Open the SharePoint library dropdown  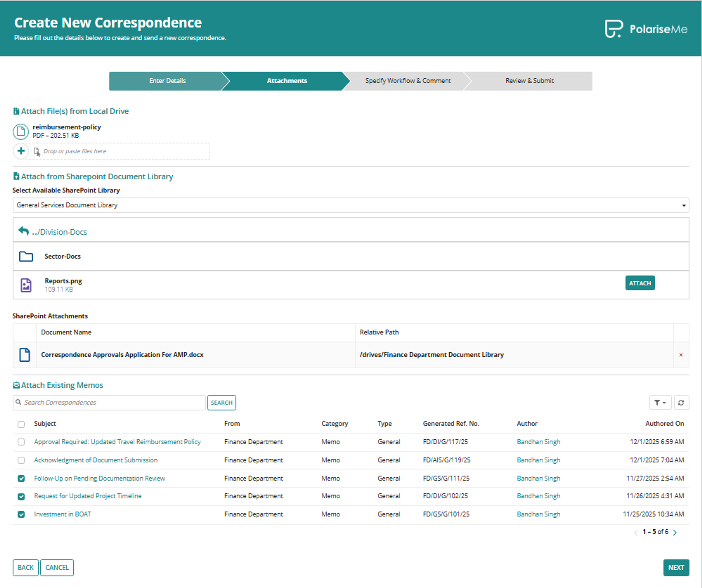point(351,205)
